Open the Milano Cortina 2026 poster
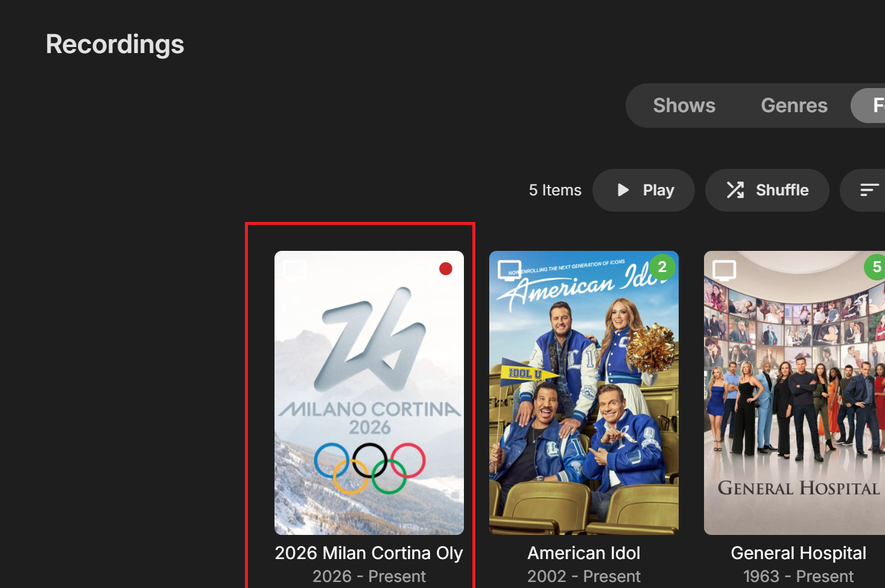The height and width of the screenshot is (588, 885). [369, 392]
